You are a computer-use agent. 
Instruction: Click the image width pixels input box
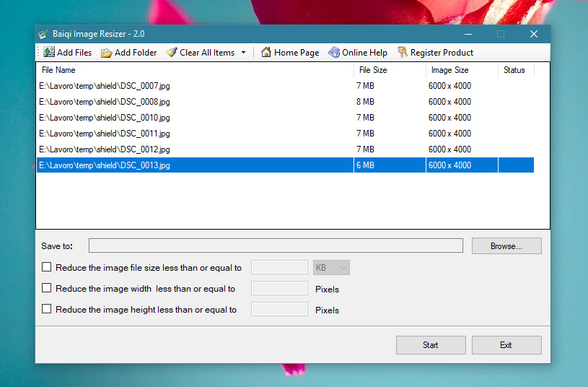click(x=279, y=289)
